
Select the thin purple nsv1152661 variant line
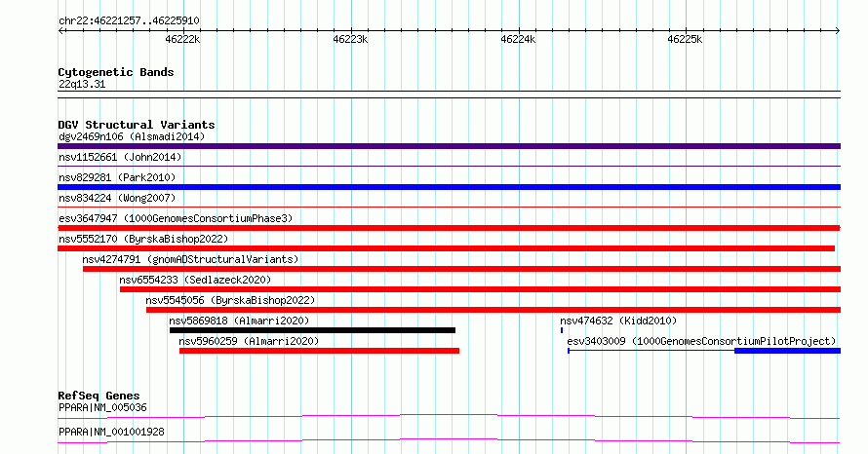449,166
